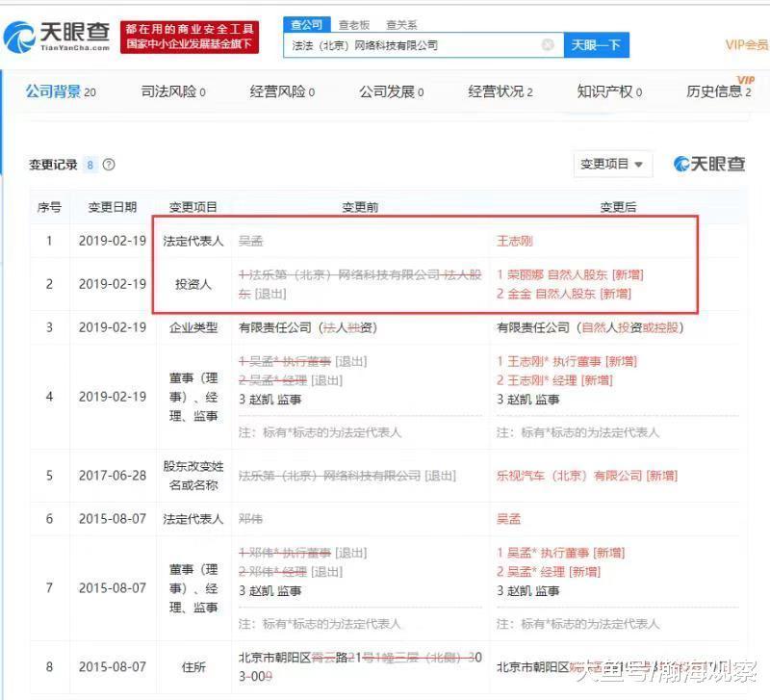Open the VIP会员 link

tap(747, 45)
